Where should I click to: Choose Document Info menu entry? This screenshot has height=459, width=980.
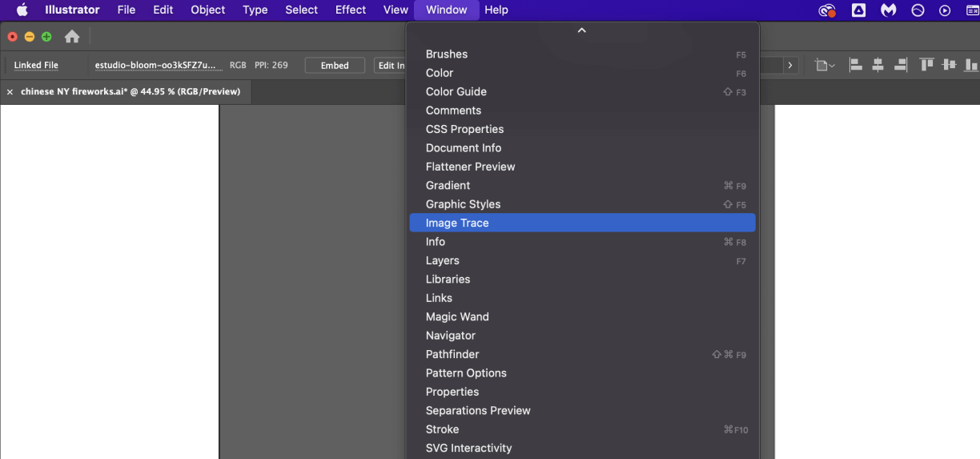582,148
